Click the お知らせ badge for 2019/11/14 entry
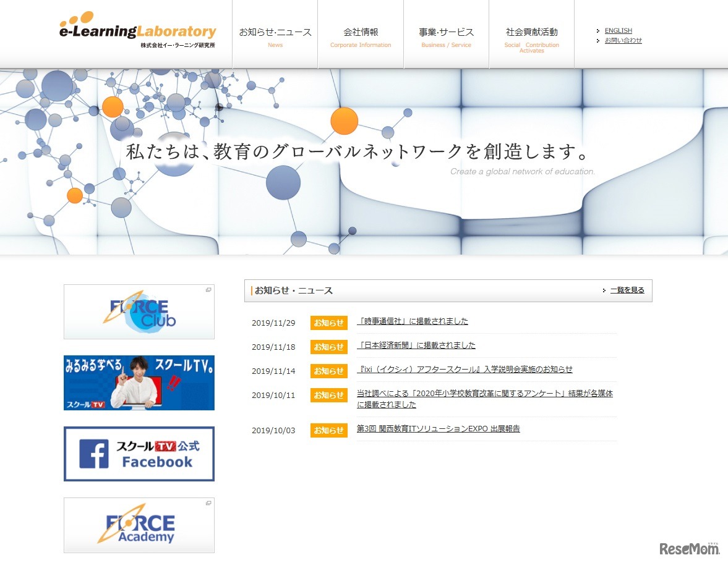The height and width of the screenshot is (563, 728). 328,371
